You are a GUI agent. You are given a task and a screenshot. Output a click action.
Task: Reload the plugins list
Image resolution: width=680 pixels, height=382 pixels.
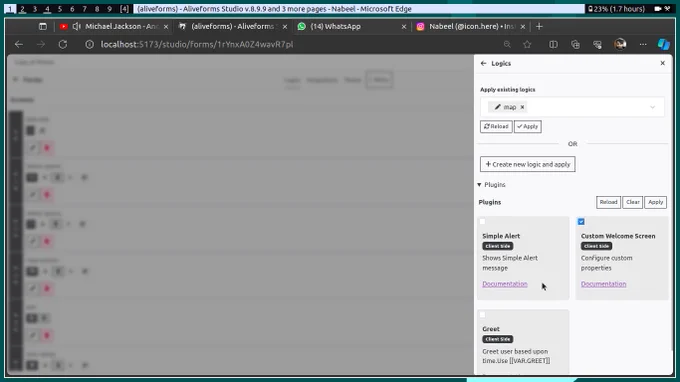[x=608, y=202]
